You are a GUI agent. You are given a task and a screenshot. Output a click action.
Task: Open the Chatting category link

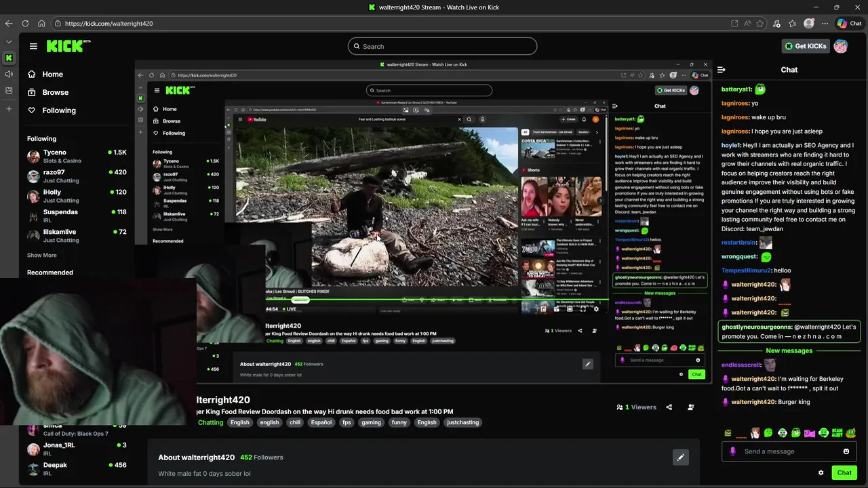coord(210,422)
